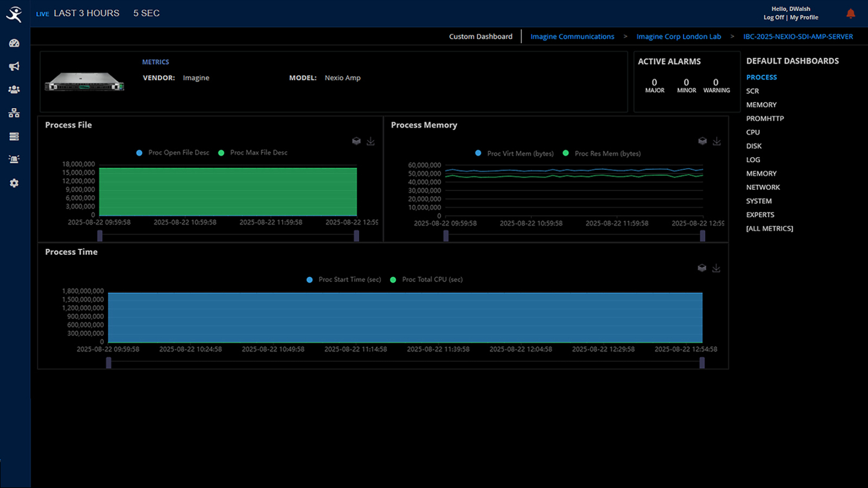This screenshot has height=488, width=868.
Task: Click the running-figure logo in the top corner
Action: tap(14, 14)
